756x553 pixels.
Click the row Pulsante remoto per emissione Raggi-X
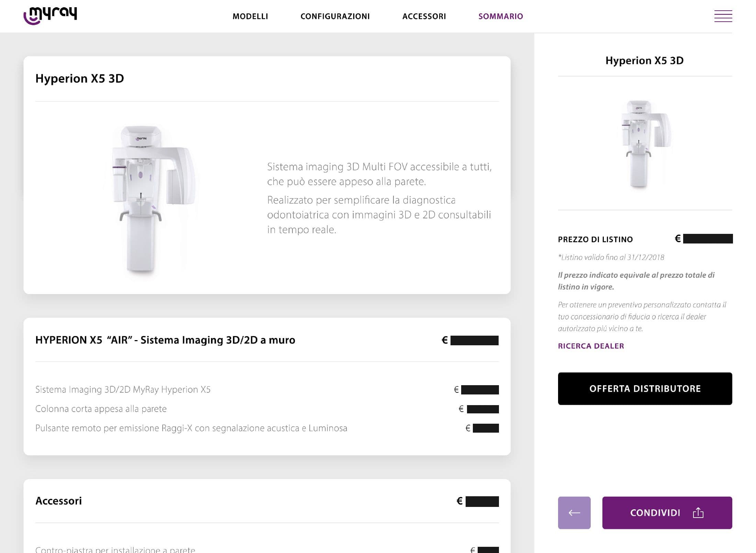click(267, 428)
